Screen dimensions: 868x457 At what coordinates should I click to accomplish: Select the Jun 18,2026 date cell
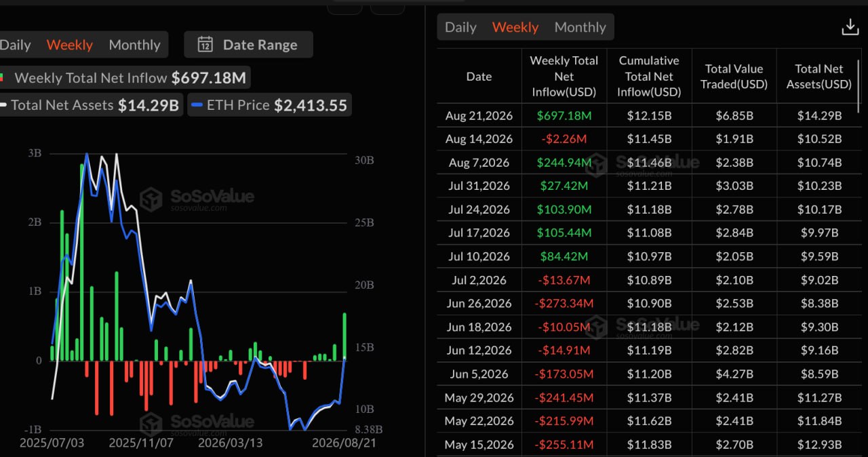click(479, 327)
